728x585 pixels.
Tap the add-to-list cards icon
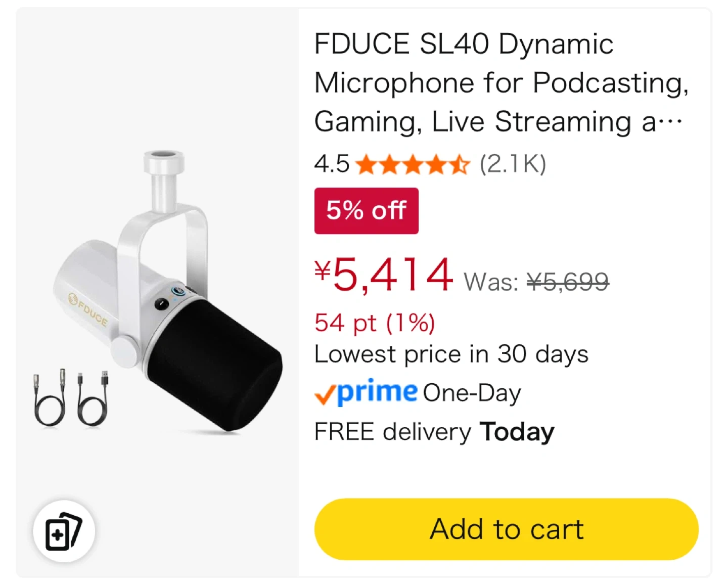pos(64,531)
